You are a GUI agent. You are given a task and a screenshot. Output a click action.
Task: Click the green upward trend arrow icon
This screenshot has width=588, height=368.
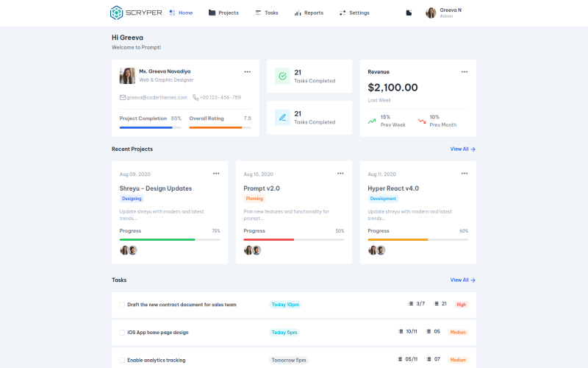[x=372, y=121]
